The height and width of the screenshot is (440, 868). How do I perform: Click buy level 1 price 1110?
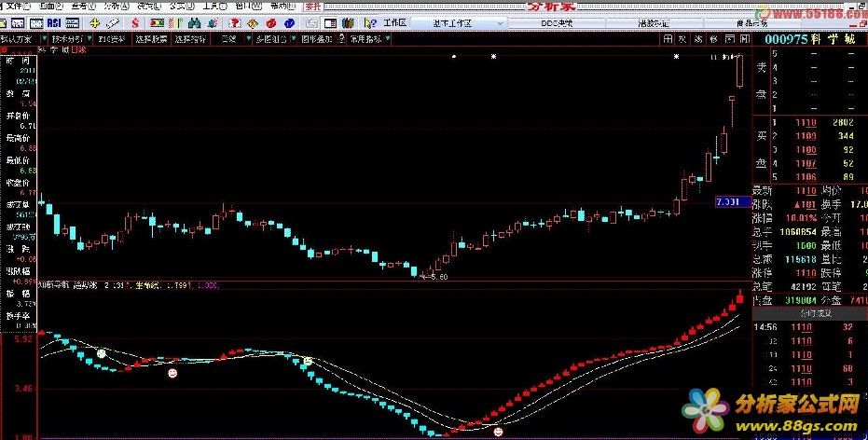[806, 122]
